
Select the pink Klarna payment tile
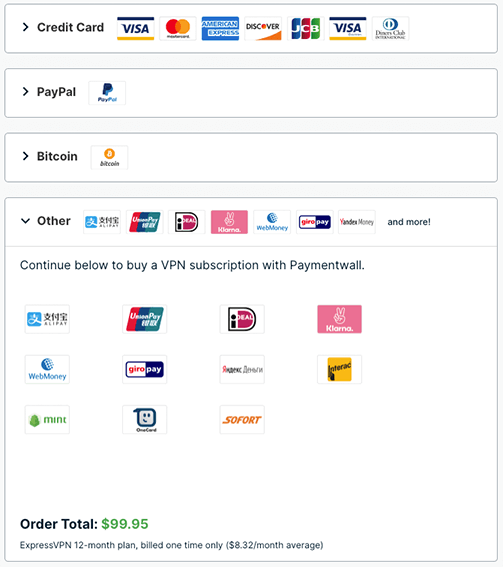tap(340, 319)
